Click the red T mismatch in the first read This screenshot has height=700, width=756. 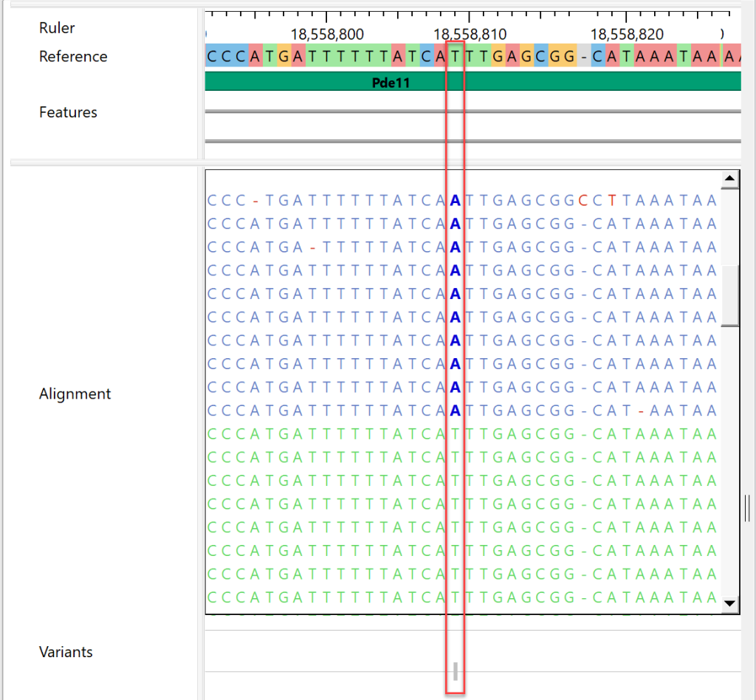[x=612, y=200]
